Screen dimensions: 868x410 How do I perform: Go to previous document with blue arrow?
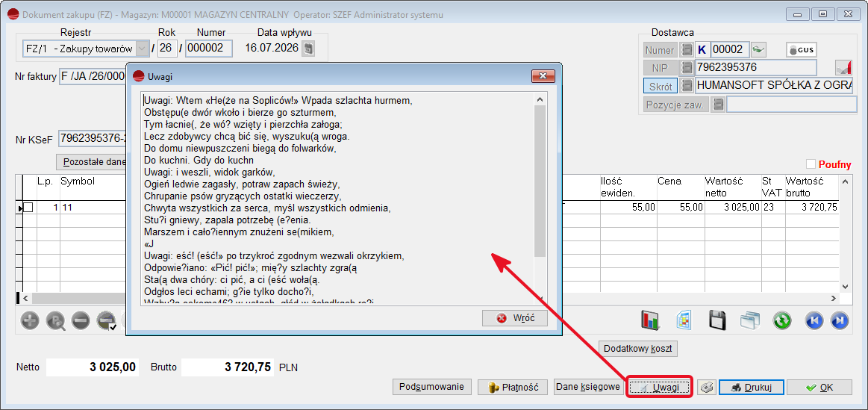point(816,320)
